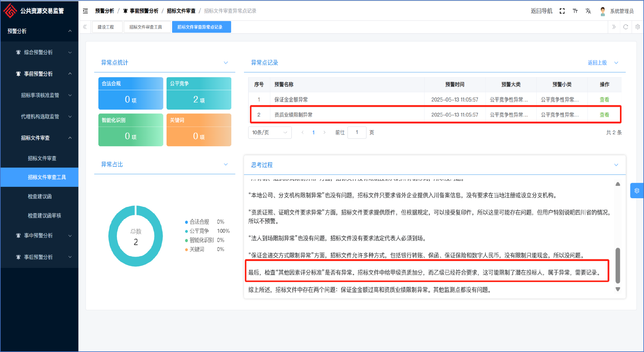Click the 返回导航 button

541,11
